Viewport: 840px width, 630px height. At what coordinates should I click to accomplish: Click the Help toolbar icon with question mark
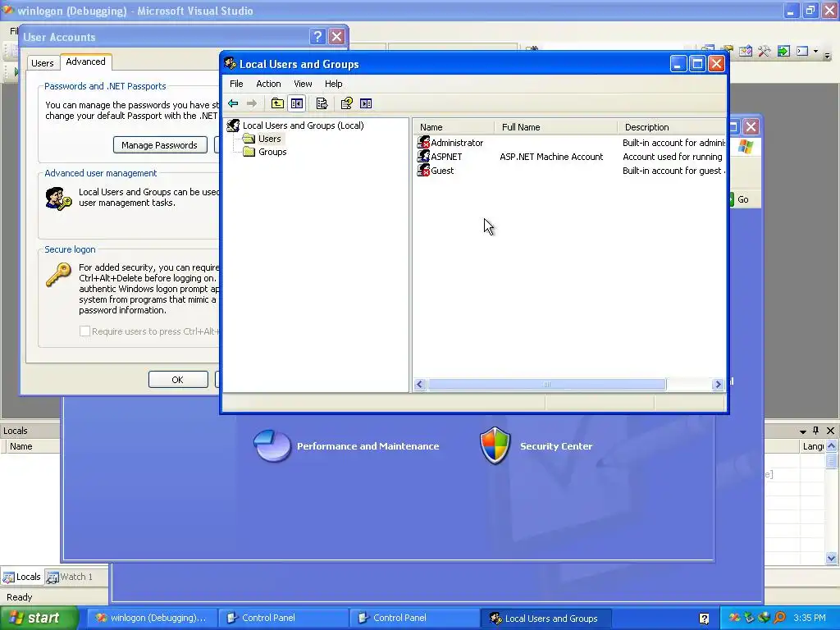point(347,103)
